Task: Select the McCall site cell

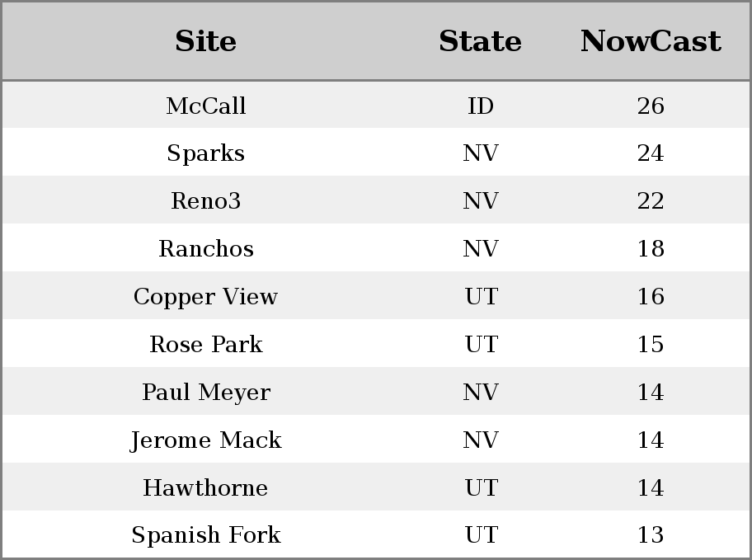Action: [205, 106]
